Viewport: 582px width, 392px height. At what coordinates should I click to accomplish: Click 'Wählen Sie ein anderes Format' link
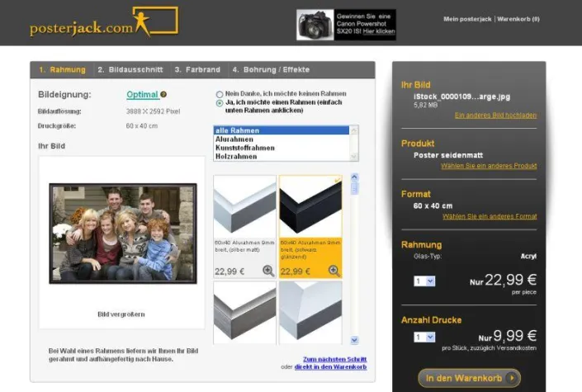coord(490,216)
